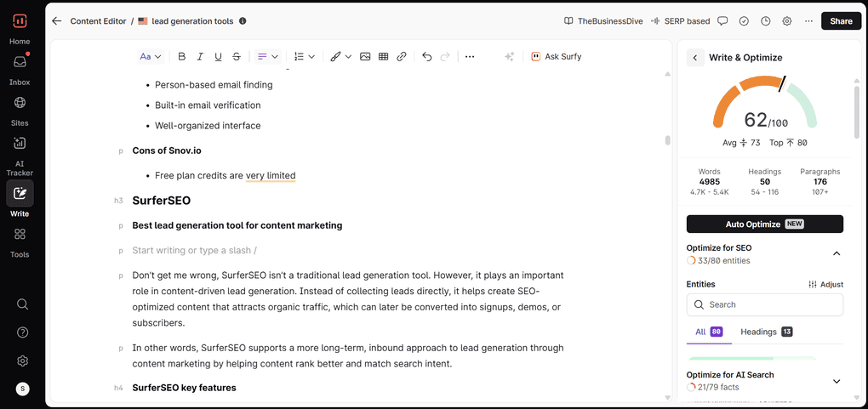The height and width of the screenshot is (409, 868).
Task: Switch to the Headings 13 tab
Action: tap(766, 332)
